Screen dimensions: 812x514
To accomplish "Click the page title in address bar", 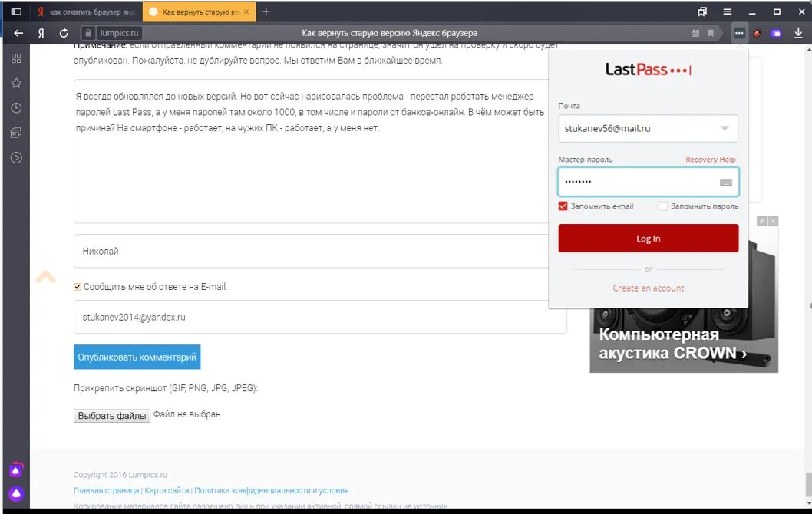I will pyautogui.click(x=389, y=33).
